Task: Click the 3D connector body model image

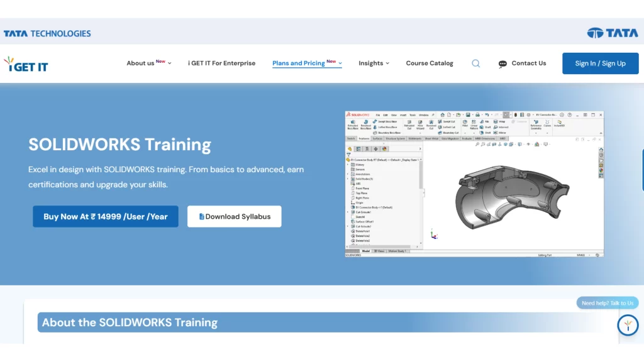Action: [x=512, y=196]
